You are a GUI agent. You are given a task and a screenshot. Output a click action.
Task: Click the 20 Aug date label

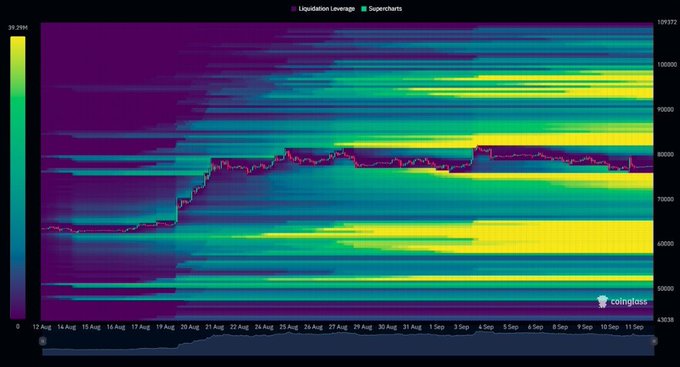pyautogui.click(x=190, y=327)
